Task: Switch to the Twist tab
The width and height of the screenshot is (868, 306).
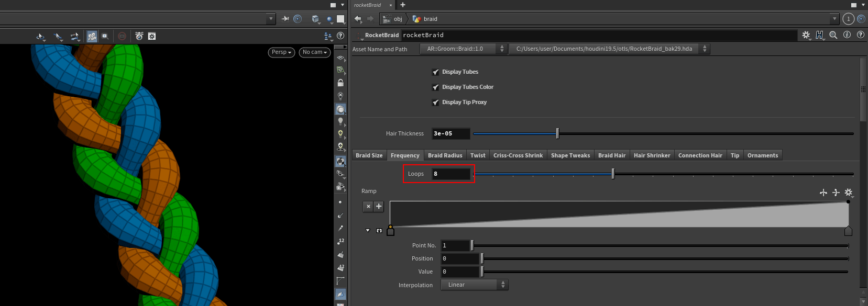Action: click(478, 155)
